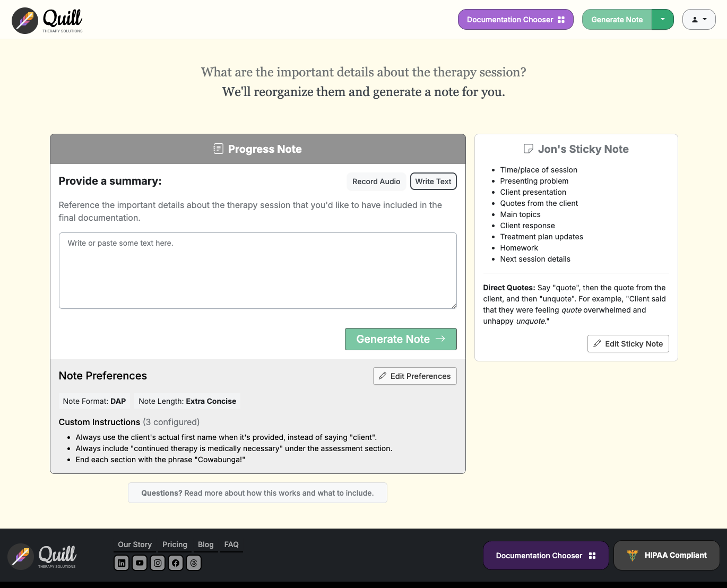Click the pencil icon on Edit Preferences

[383, 376]
